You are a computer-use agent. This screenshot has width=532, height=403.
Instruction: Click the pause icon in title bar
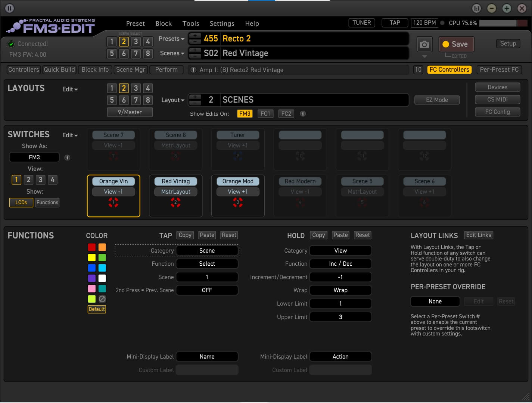[9, 8]
